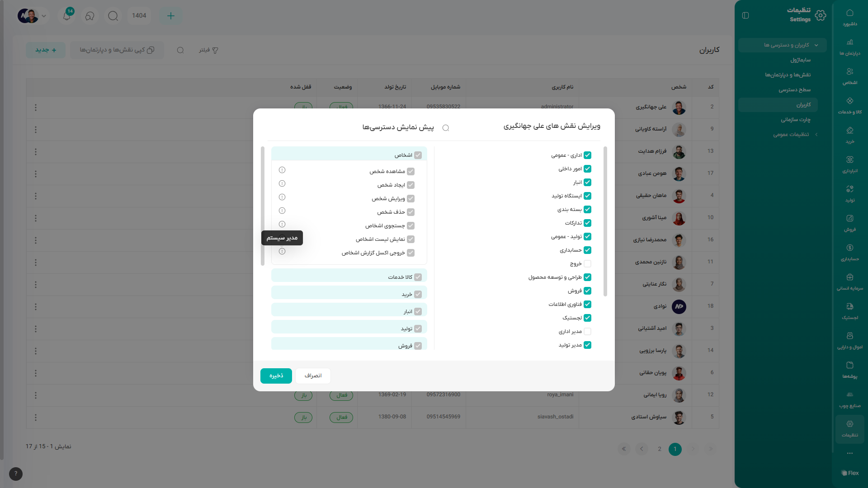Click the sidebar collapse panel icon

click(x=745, y=15)
